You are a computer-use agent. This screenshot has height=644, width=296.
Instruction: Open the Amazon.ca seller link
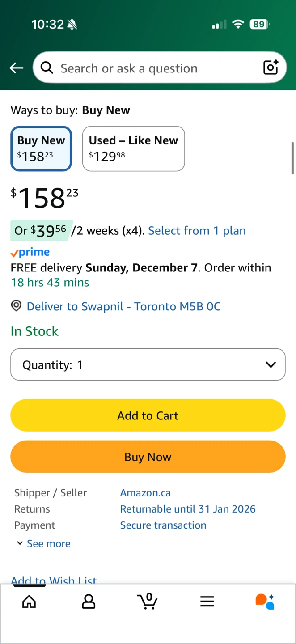point(145,493)
